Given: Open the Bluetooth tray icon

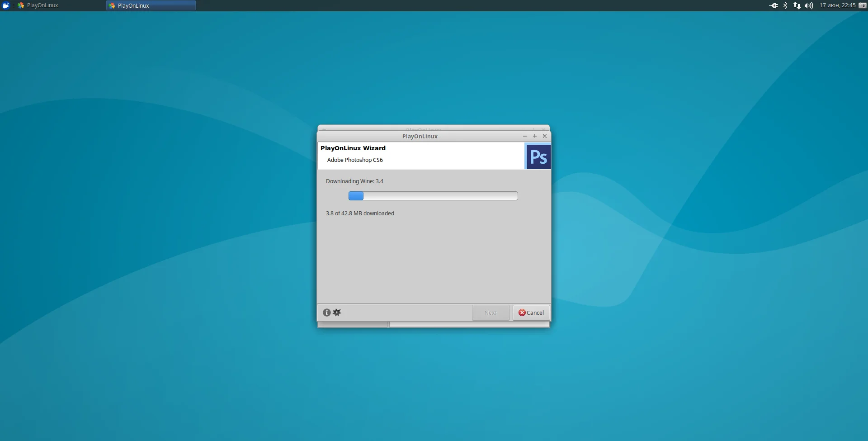Looking at the screenshot, I should (x=785, y=5).
